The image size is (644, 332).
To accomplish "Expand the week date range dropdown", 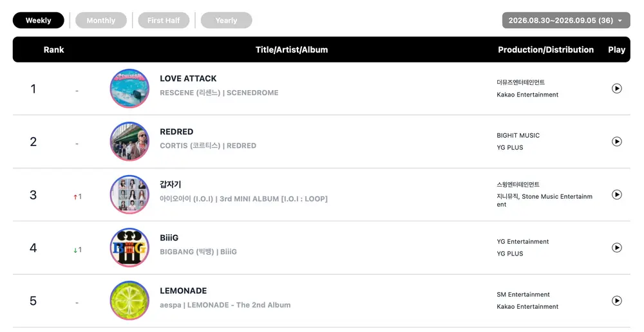I will [566, 21].
